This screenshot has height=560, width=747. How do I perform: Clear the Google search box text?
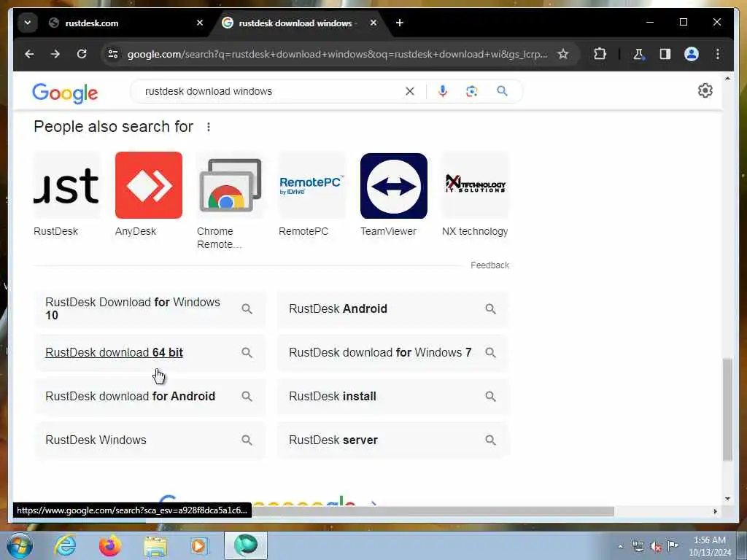point(410,91)
